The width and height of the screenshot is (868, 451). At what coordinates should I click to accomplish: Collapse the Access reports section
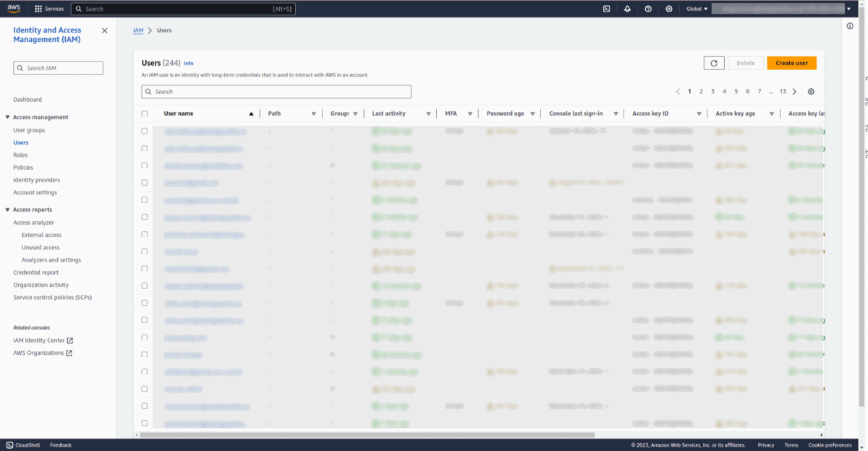pos(7,210)
